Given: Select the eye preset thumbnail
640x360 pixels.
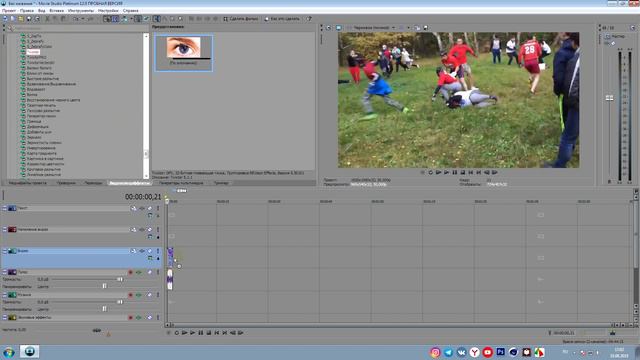Looking at the screenshot, I should tap(184, 53).
